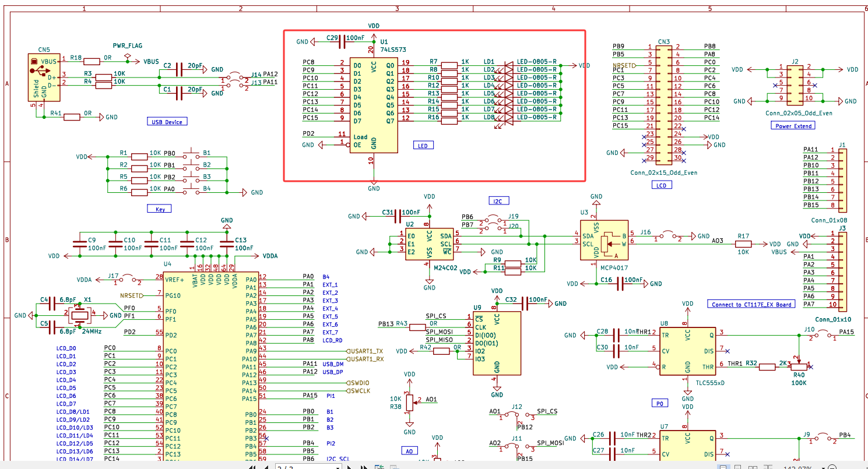
Task: Click the C32 capacitor reference
Action: (x=511, y=299)
